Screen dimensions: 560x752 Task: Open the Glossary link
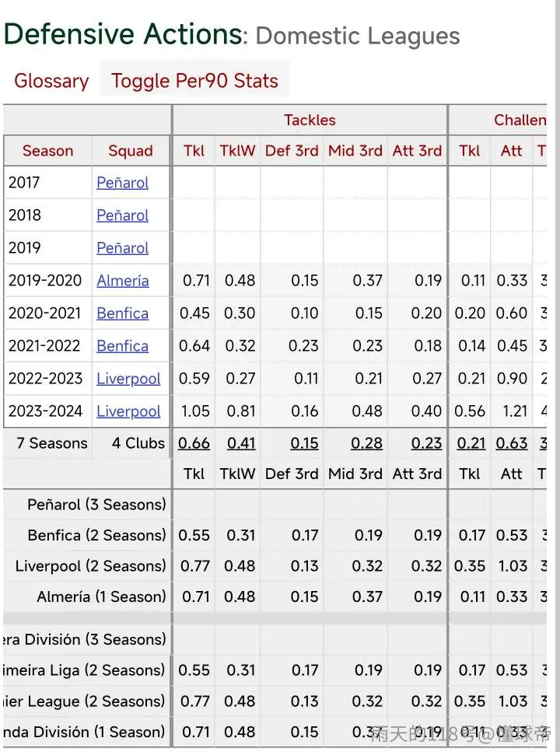[x=51, y=81]
